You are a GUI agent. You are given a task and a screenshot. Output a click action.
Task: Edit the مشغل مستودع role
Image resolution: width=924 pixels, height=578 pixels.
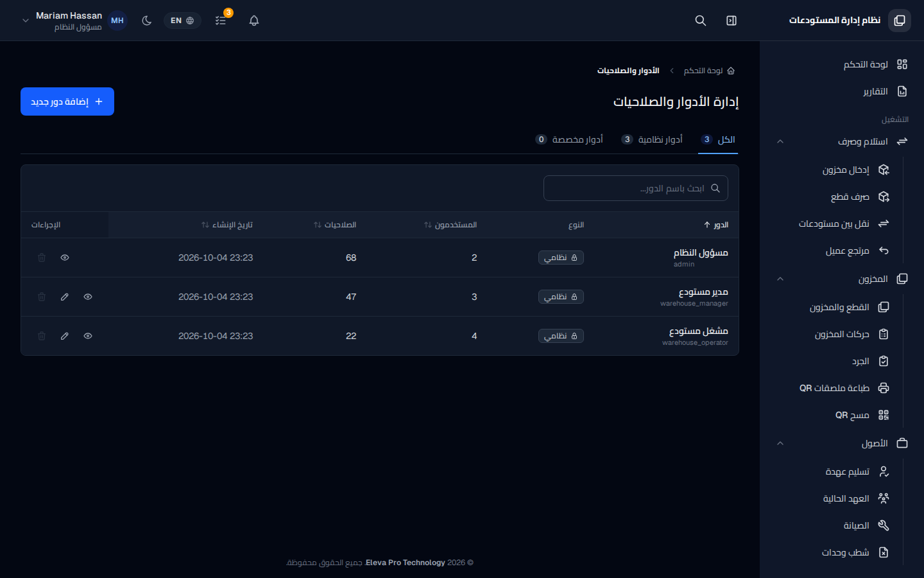[65, 336]
